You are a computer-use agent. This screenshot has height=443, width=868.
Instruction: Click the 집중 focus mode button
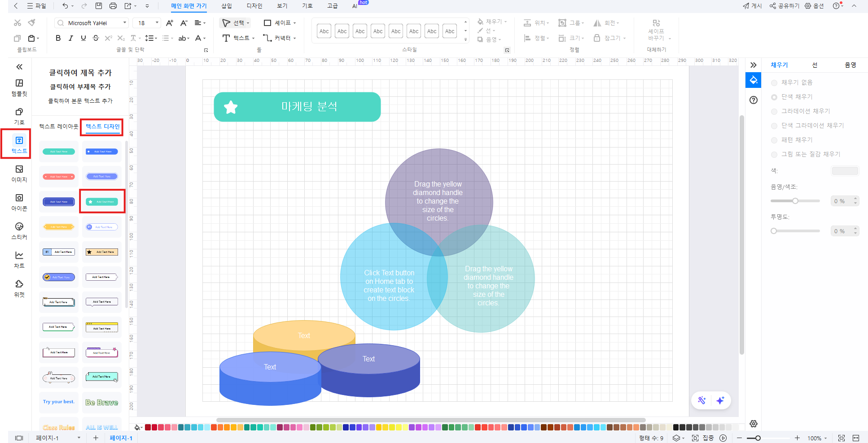tap(703, 438)
